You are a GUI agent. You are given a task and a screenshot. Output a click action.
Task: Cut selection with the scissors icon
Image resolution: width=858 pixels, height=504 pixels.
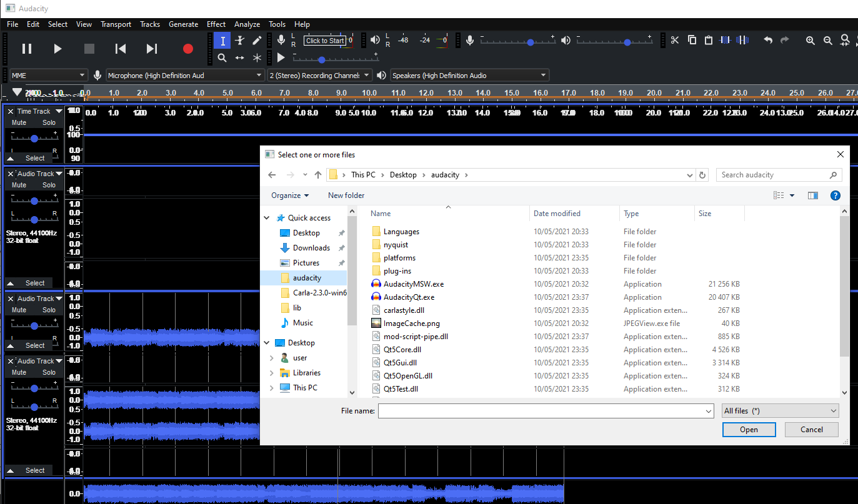tap(674, 41)
